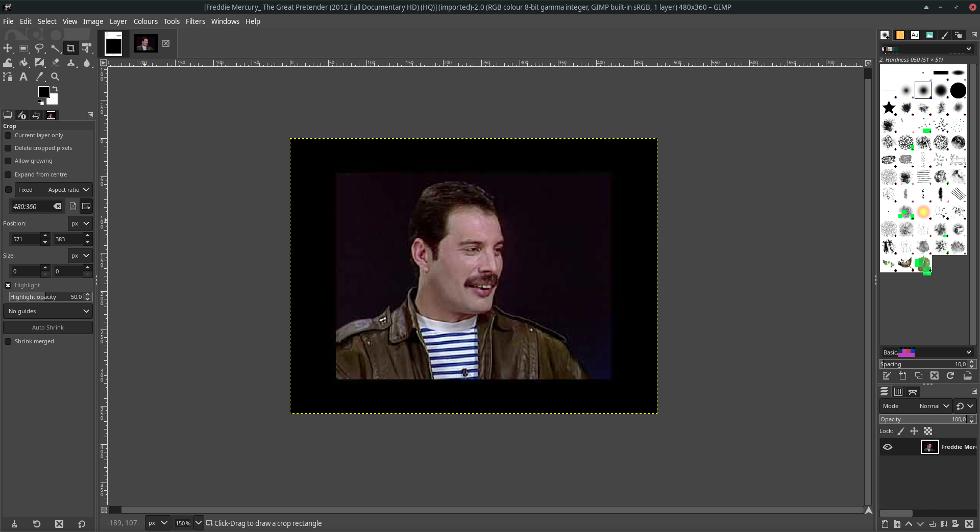Select the Eraser tool
Image resolution: width=980 pixels, height=532 pixels.
tap(55, 62)
